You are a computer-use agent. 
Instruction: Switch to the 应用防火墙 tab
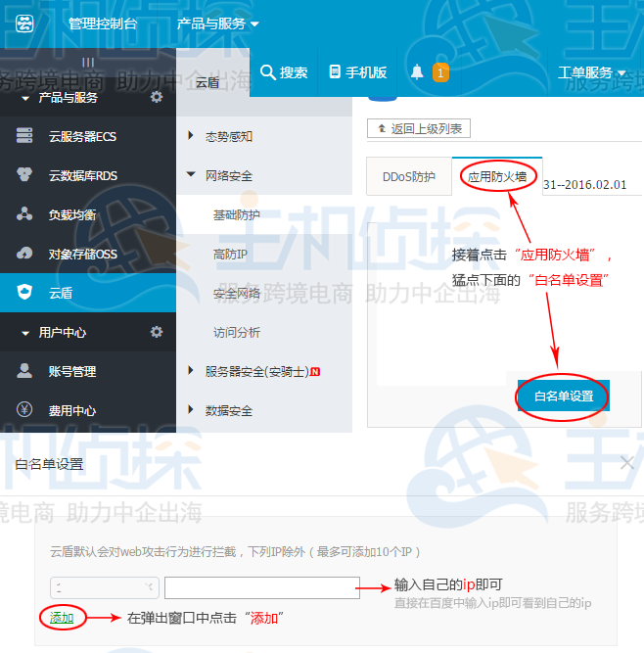click(x=497, y=176)
